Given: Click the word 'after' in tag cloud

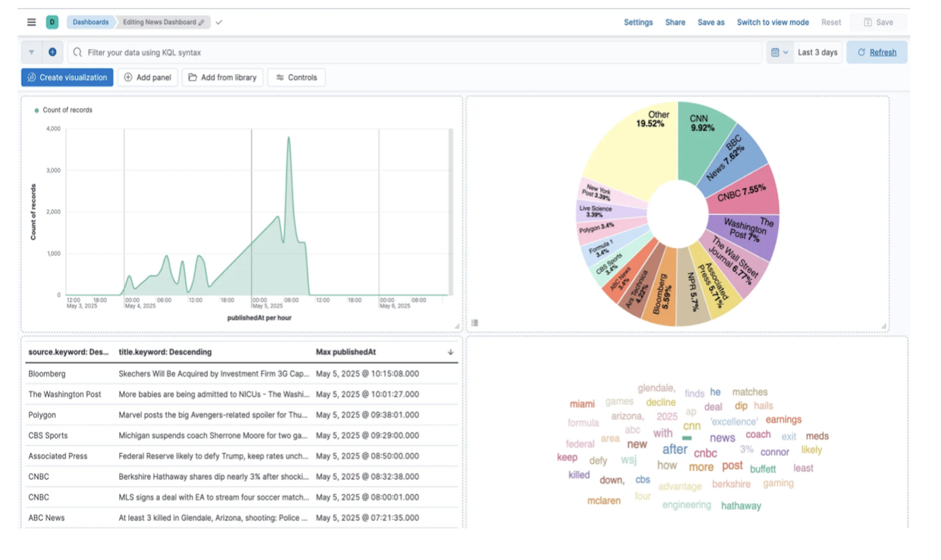Looking at the screenshot, I should (x=674, y=449).
